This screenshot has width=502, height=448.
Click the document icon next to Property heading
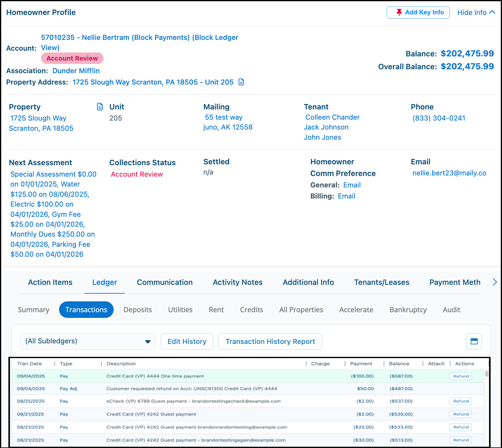[100, 107]
